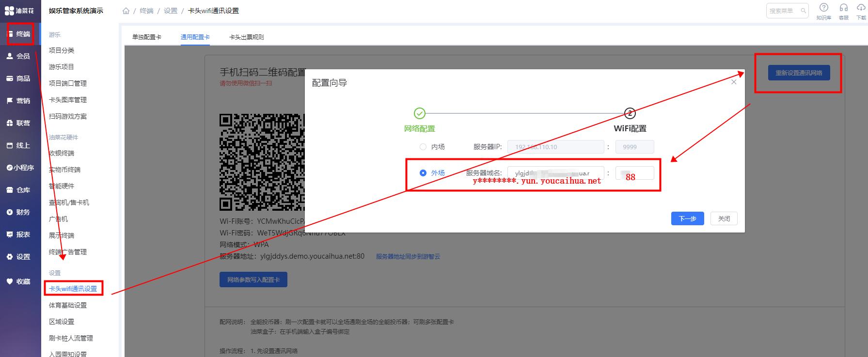Screen dimensions: 868x357
Task: Click the 网络配置 completed step
Action: (420, 113)
